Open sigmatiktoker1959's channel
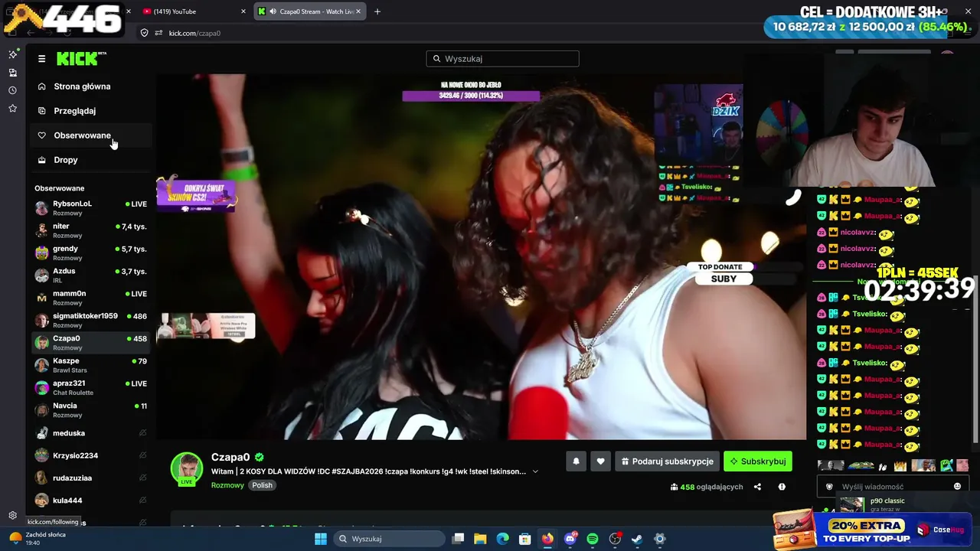This screenshot has width=980, height=551. pyautogui.click(x=91, y=320)
